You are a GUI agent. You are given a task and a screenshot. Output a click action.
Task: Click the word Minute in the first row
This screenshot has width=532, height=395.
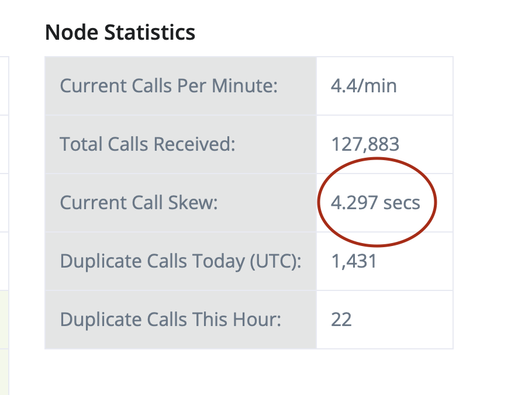point(244,86)
